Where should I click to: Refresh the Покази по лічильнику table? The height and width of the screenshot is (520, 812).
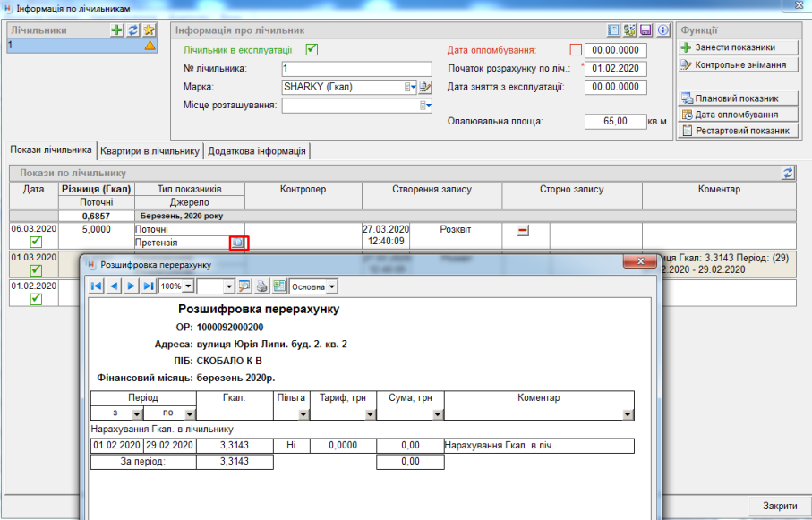pyautogui.click(x=788, y=173)
